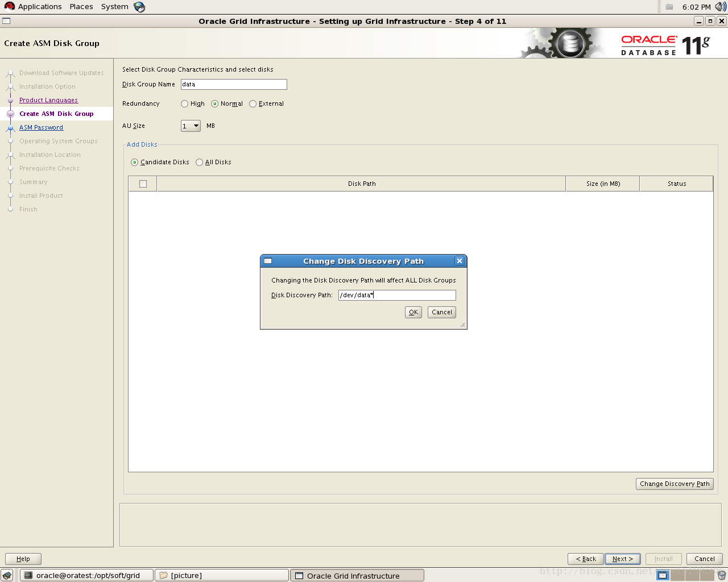Viewport: 728px width, 582px height.
Task: Click the show desktop icon in taskbar
Action: point(7,575)
